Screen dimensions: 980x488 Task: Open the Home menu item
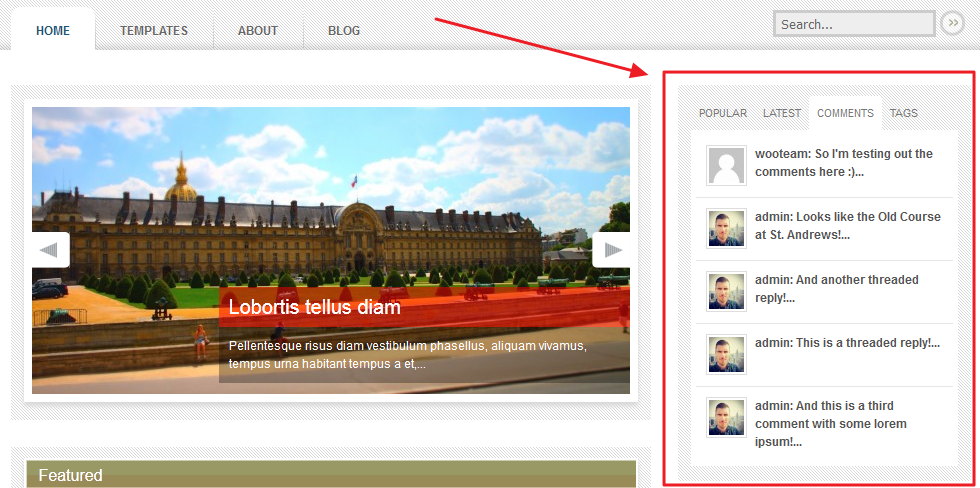(x=53, y=30)
